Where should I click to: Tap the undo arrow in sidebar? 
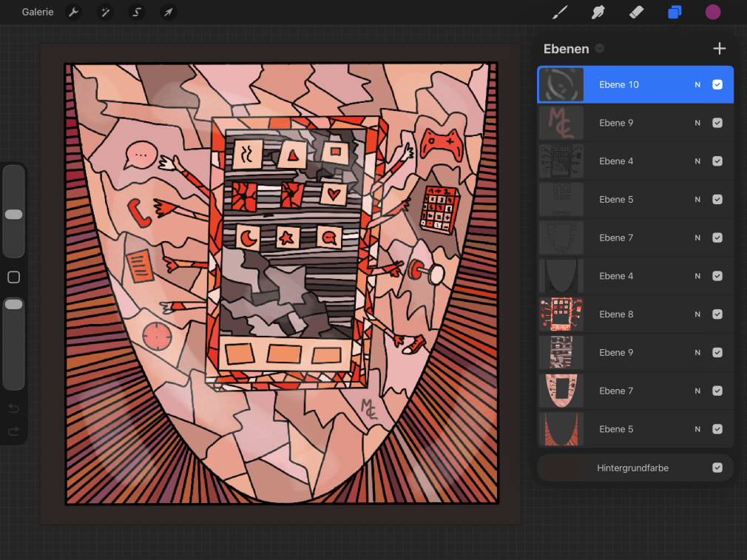(x=14, y=408)
